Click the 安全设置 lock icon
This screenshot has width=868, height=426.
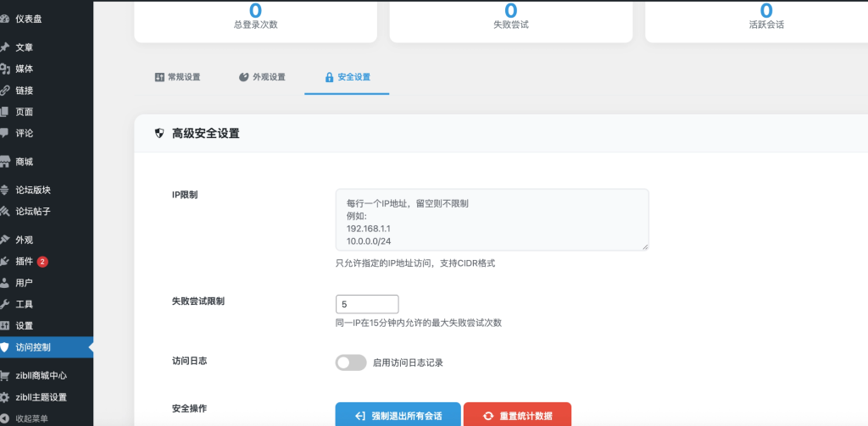pos(330,77)
